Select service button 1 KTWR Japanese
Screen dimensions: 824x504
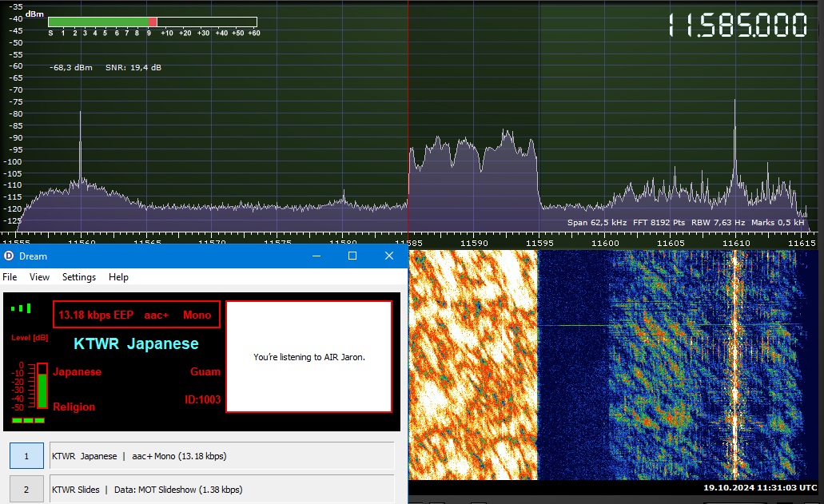coord(26,456)
